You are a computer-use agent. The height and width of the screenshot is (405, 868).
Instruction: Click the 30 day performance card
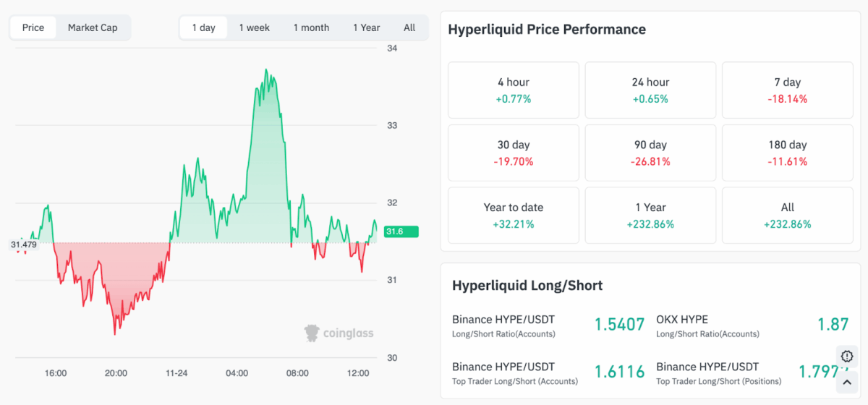tap(514, 153)
